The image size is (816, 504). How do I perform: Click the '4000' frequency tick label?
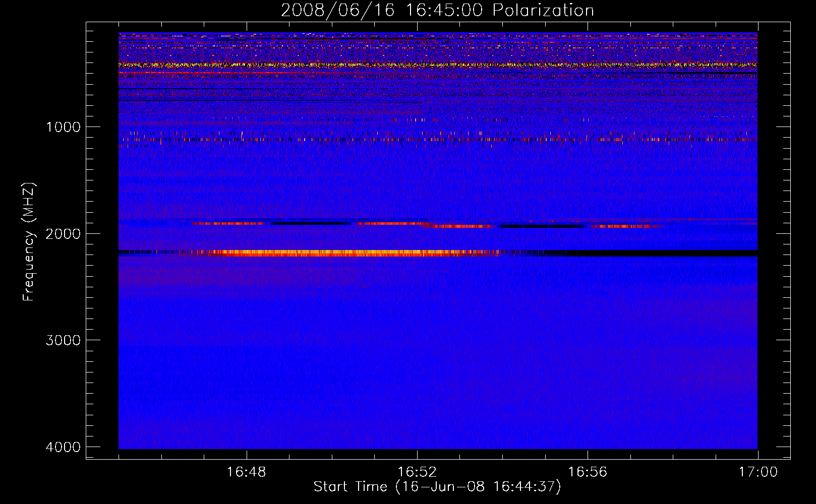[x=63, y=447]
